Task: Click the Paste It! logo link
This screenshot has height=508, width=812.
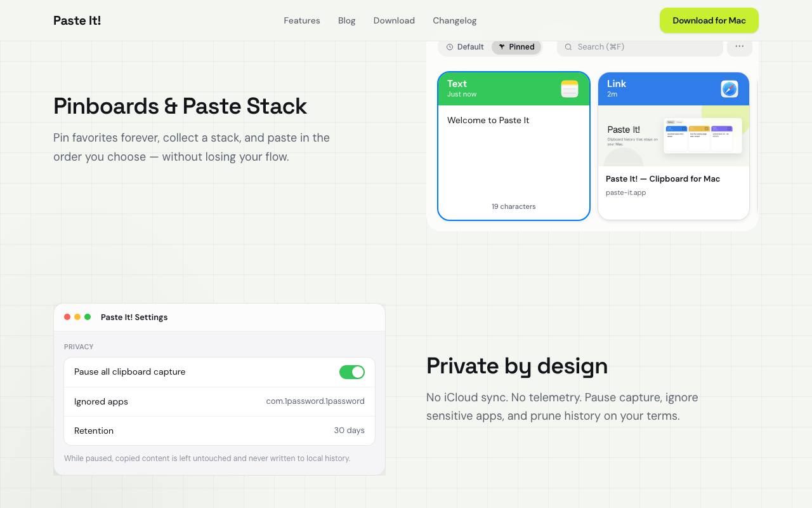Action: (x=77, y=20)
